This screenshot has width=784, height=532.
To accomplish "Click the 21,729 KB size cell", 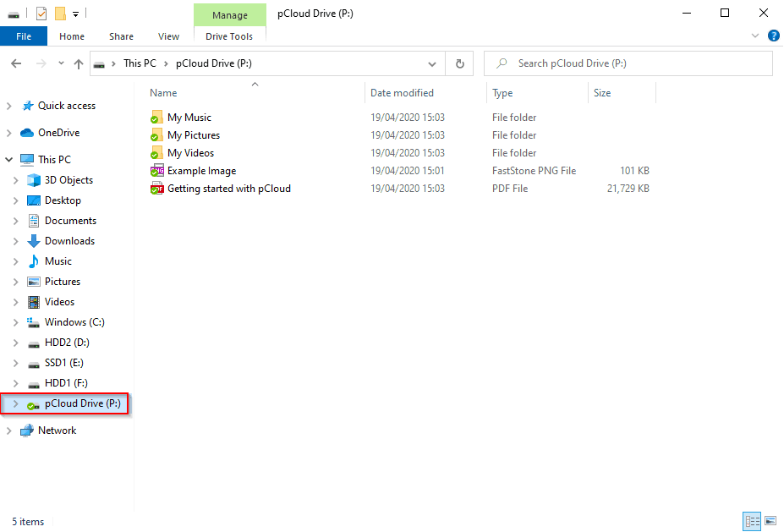I will pos(628,189).
